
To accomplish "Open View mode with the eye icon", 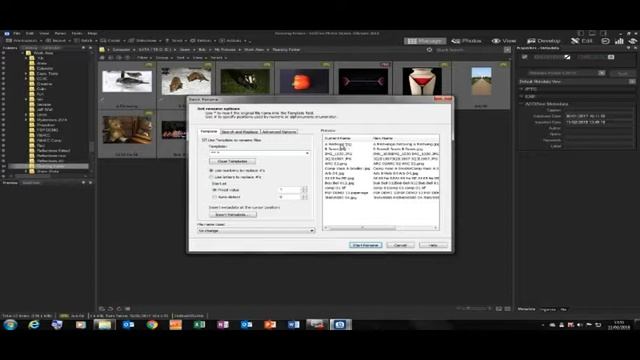I will (x=504, y=41).
